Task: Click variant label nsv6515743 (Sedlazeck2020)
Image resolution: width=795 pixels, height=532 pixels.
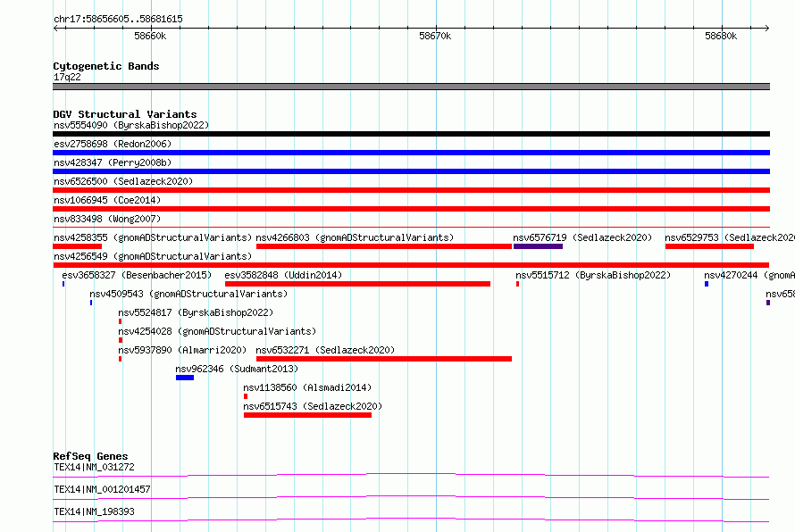Action: tap(313, 406)
